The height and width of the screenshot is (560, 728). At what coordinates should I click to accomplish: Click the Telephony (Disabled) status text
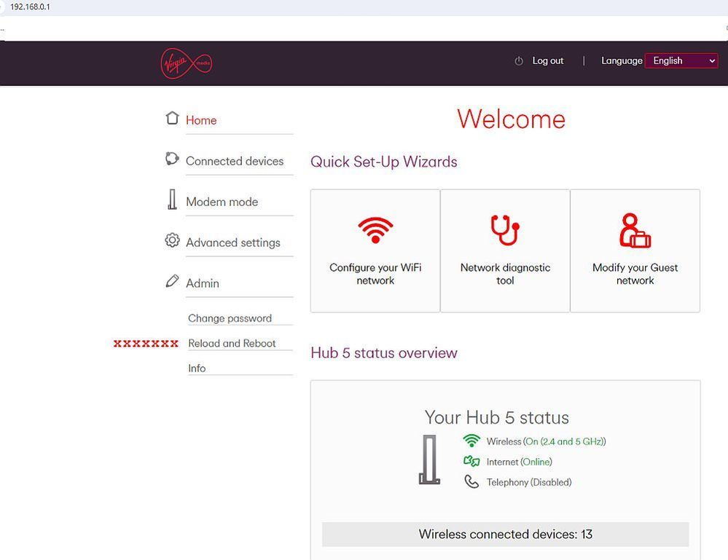click(x=529, y=482)
